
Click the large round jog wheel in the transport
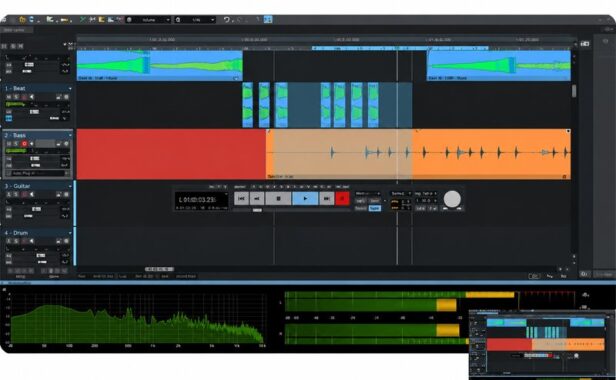pyautogui.click(x=452, y=199)
